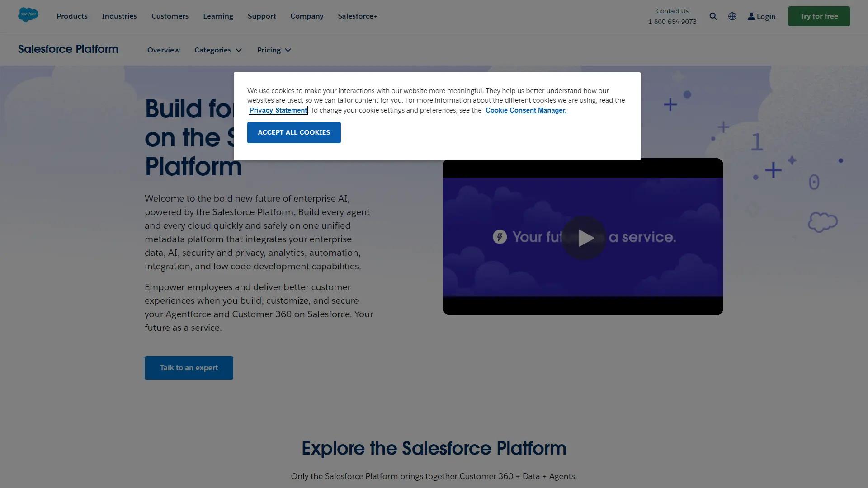This screenshot has width=868, height=488.
Task: Click the Try for free button
Action: (818, 16)
